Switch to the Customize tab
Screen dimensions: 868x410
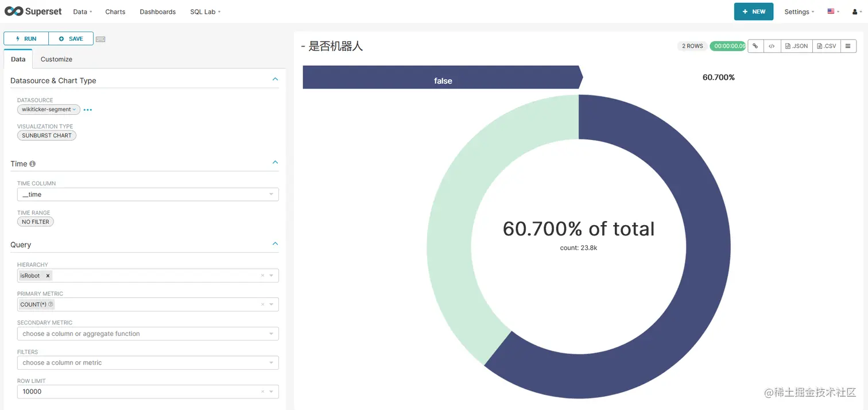56,59
